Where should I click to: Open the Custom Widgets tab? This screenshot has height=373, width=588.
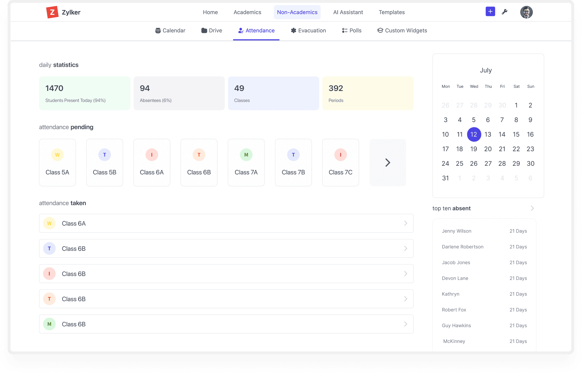402,30
